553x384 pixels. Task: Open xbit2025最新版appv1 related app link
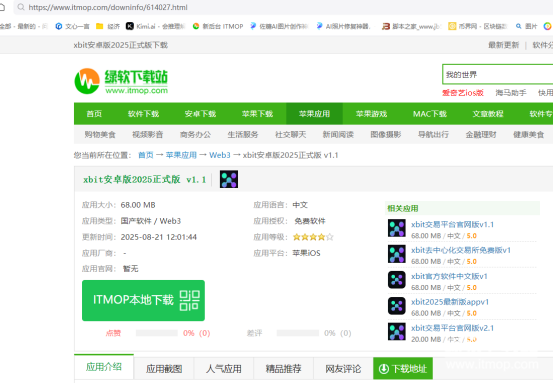(450, 302)
